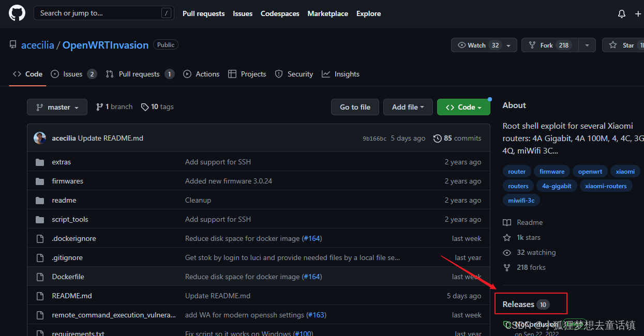The width and height of the screenshot is (644, 336).
Task: Click Pull requests in top navigation
Action: coord(204,14)
